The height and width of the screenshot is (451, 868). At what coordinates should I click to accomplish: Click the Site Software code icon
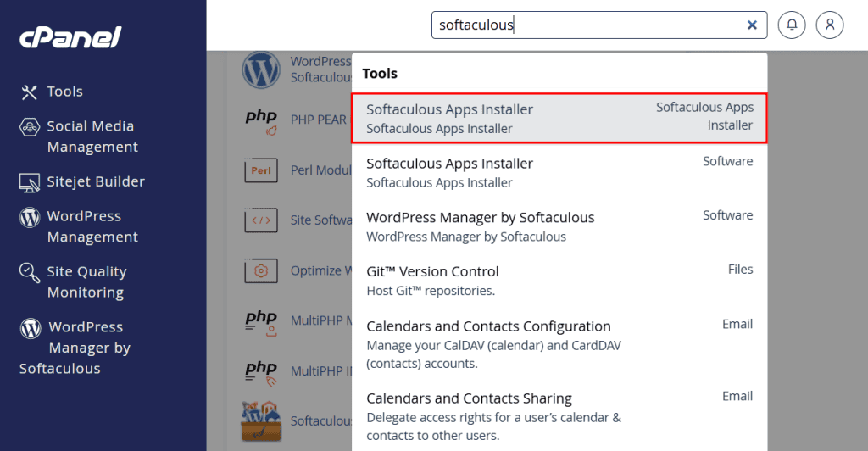click(x=261, y=220)
